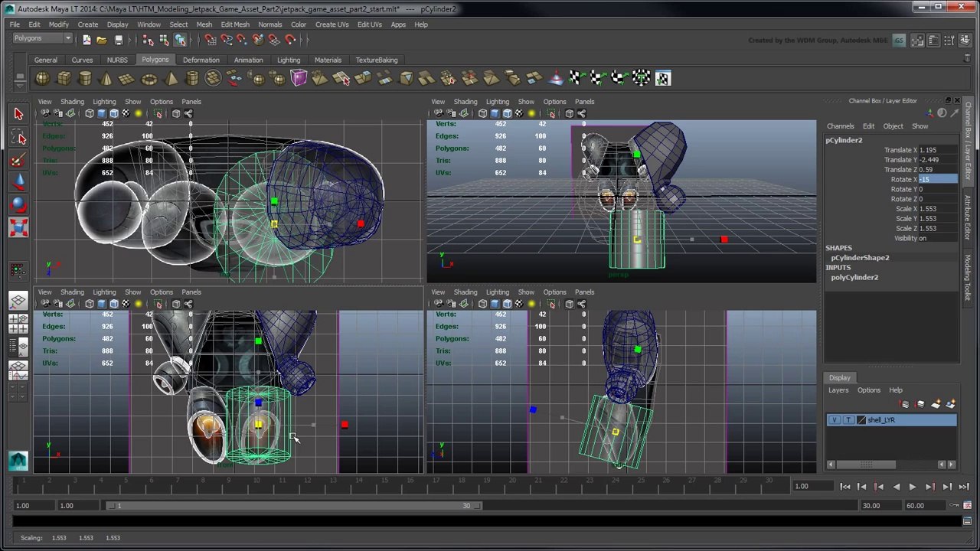Save scene with the floppy disk icon
Screen dimensions: 980x551
(x=119, y=40)
